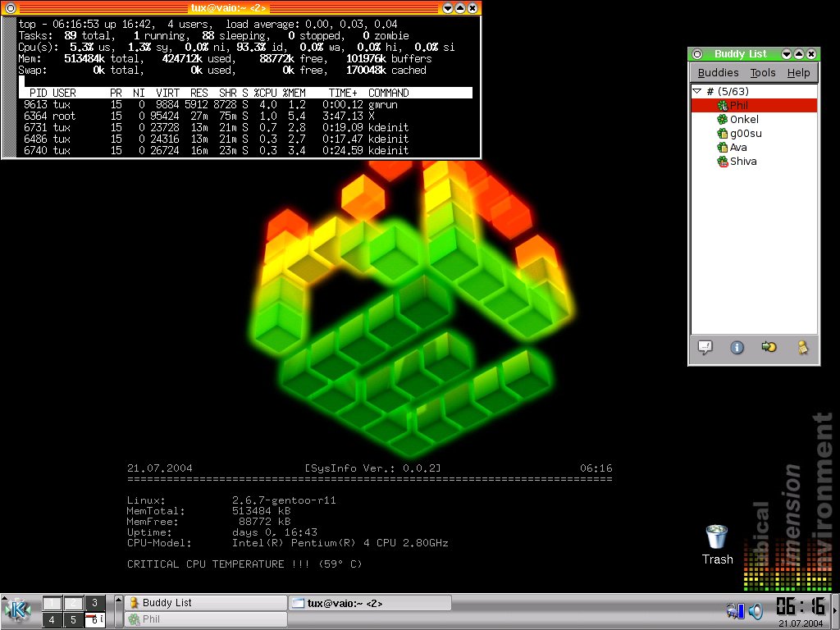The height and width of the screenshot is (630, 840).
Task: Switch to virtual desktop 3
Action: [x=95, y=603]
